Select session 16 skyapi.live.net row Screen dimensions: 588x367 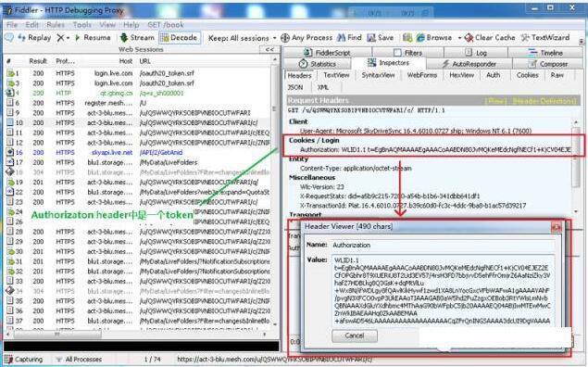[139, 152]
